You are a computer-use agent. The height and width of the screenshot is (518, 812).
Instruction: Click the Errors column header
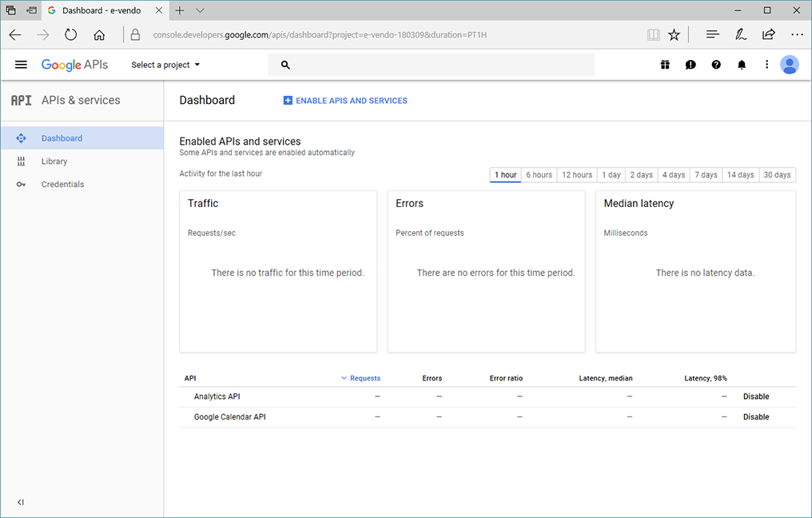[x=432, y=378]
